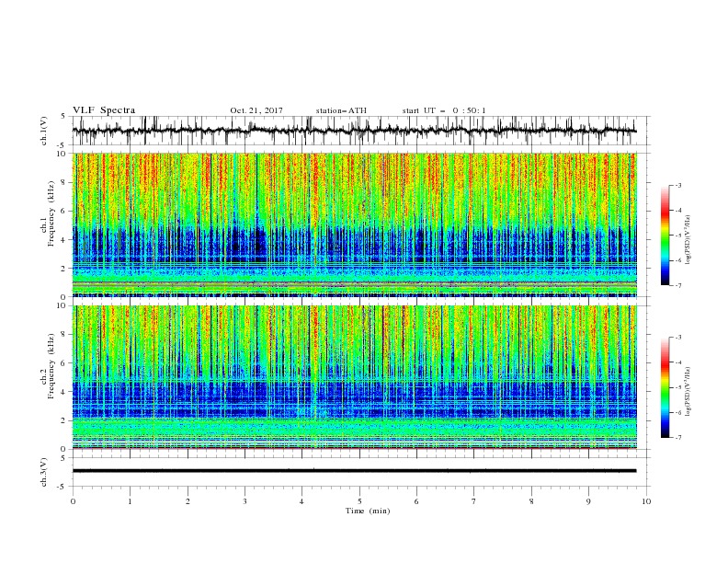
Task: Click the ch.2 "Frequency (kHz)" axis label
Action: click(x=51, y=366)
